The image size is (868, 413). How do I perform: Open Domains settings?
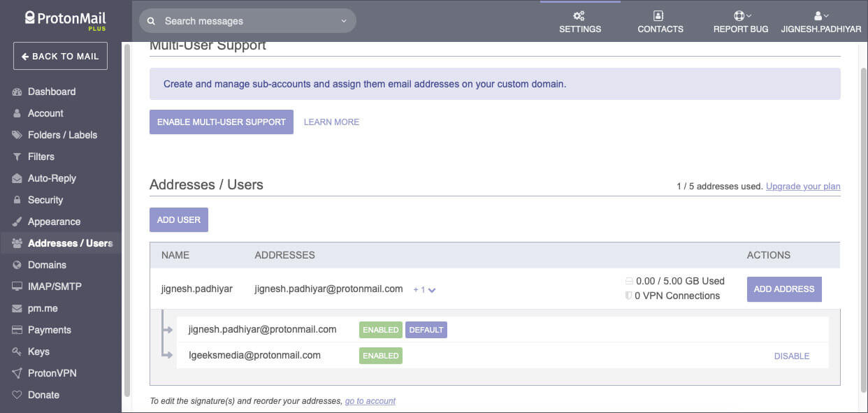point(47,265)
